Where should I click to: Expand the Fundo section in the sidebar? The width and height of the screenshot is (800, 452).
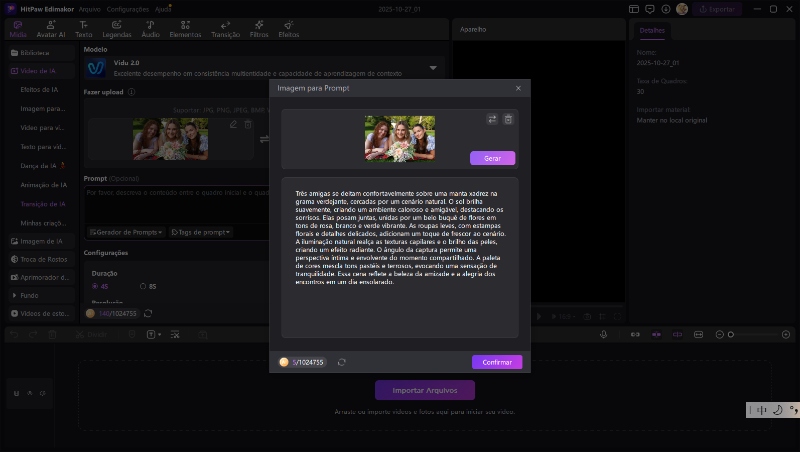(30, 296)
